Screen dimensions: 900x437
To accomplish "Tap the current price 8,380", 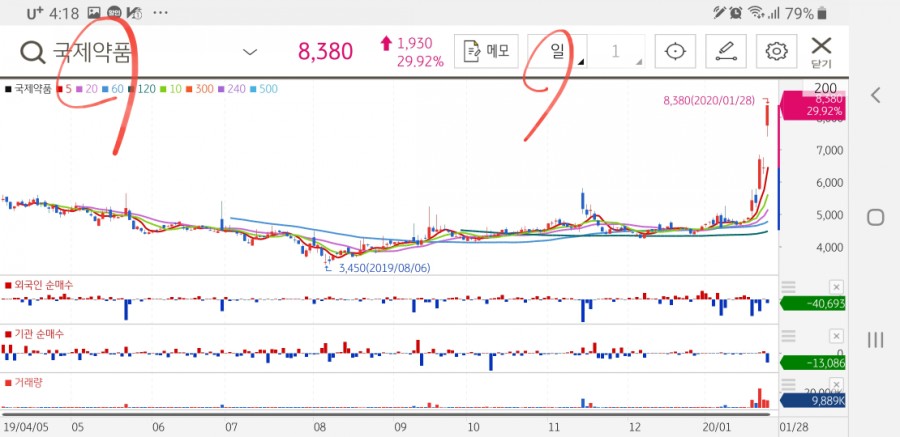I will pyautogui.click(x=325, y=52).
